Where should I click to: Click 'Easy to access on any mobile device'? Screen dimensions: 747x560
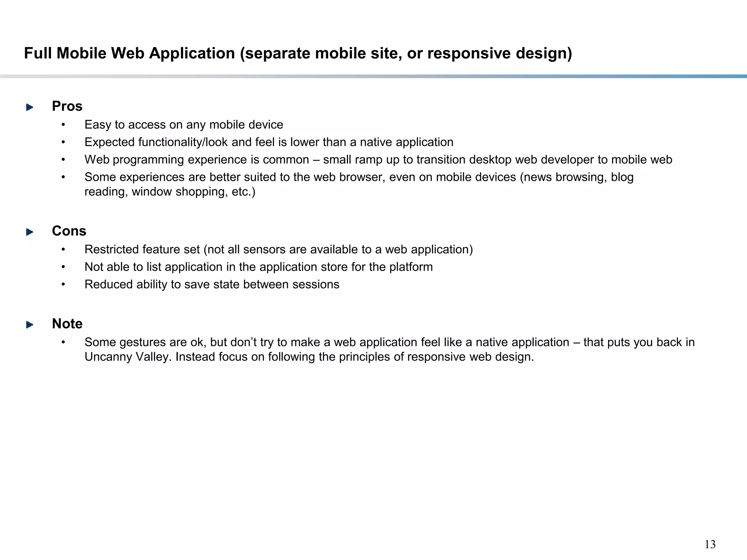(184, 125)
